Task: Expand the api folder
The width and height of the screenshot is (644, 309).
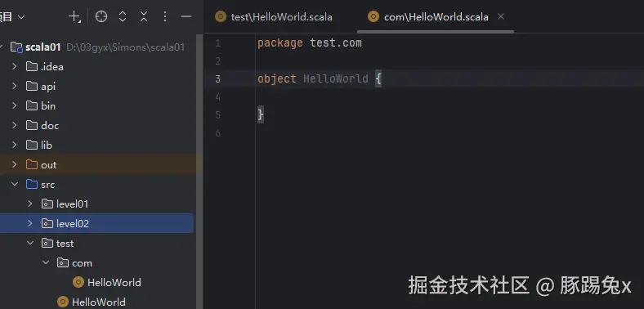Action: 15,86
